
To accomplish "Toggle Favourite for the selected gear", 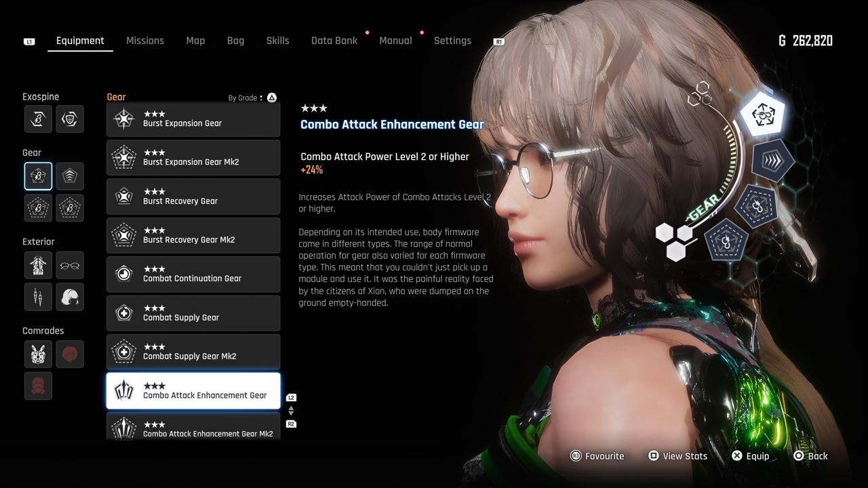I will pos(597,456).
